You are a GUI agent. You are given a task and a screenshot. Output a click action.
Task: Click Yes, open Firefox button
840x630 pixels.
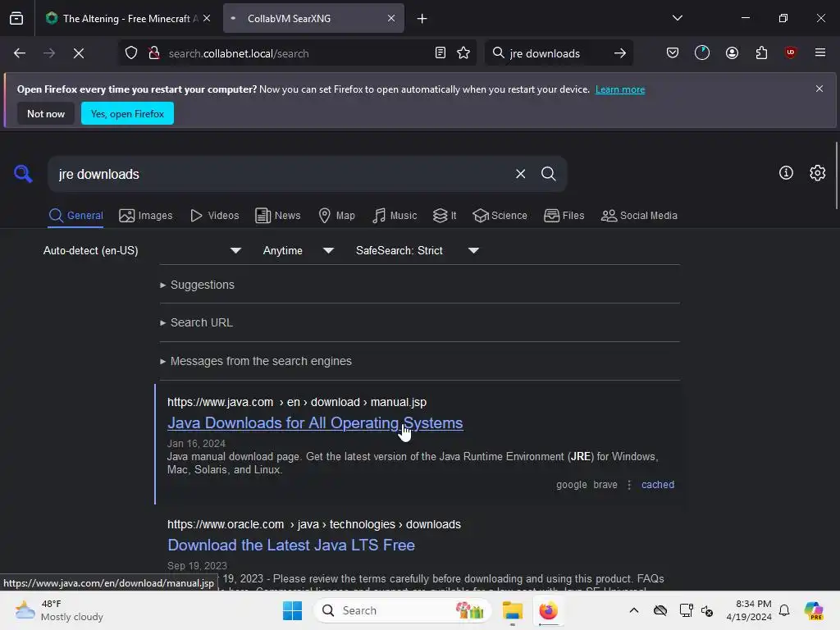pyautogui.click(x=127, y=113)
